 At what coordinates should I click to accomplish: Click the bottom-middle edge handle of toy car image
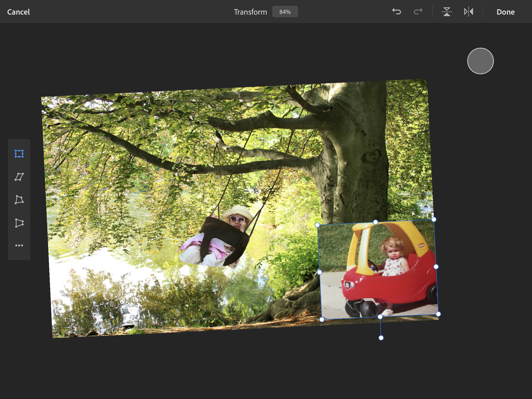380,317
